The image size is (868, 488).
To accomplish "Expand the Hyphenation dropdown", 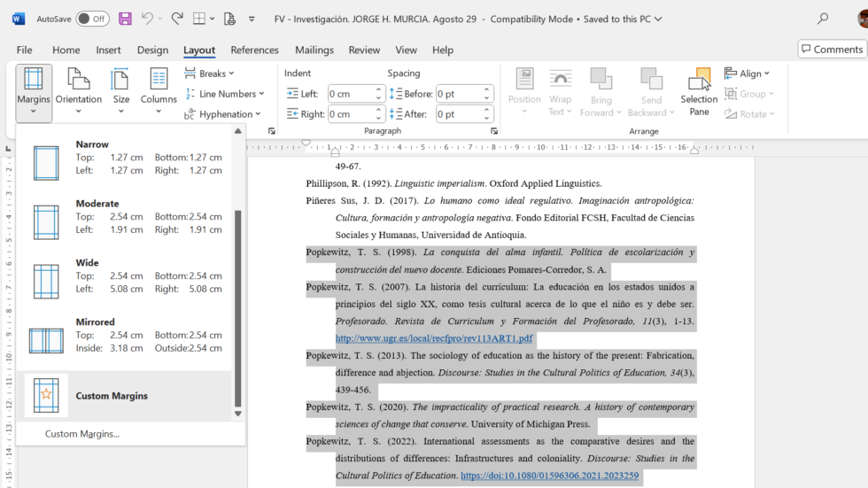I will tap(222, 114).
